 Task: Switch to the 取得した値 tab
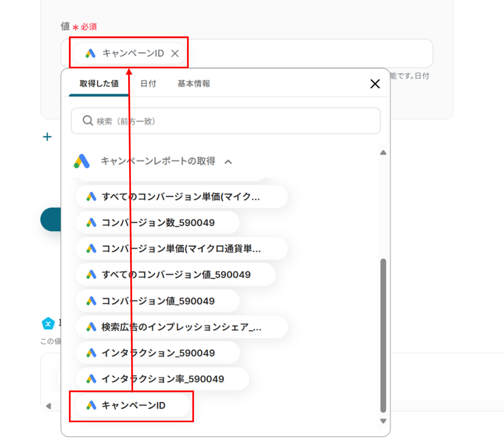(99, 84)
